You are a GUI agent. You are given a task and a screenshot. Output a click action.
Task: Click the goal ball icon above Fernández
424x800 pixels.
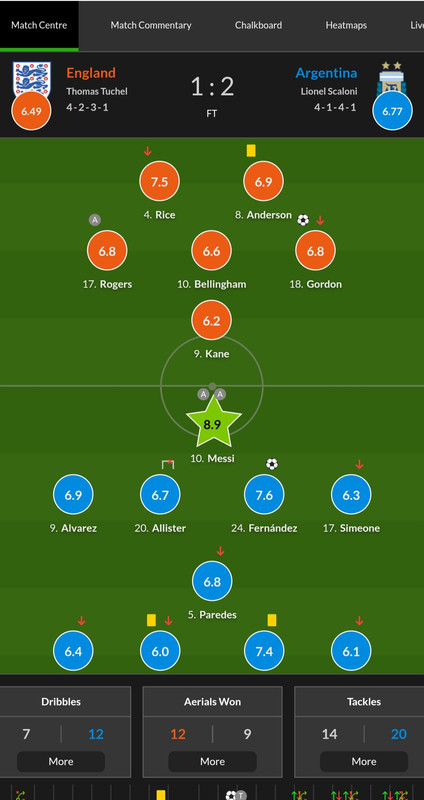[272, 464]
